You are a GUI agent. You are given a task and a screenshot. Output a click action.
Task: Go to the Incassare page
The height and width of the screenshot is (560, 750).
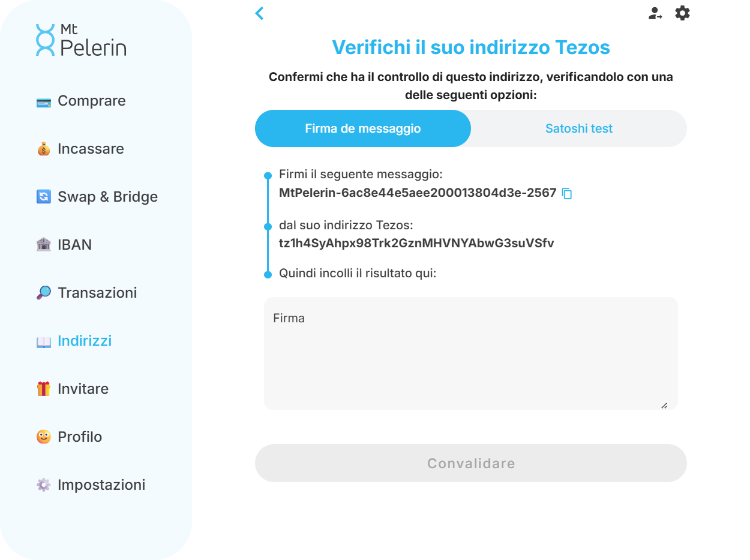(91, 149)
